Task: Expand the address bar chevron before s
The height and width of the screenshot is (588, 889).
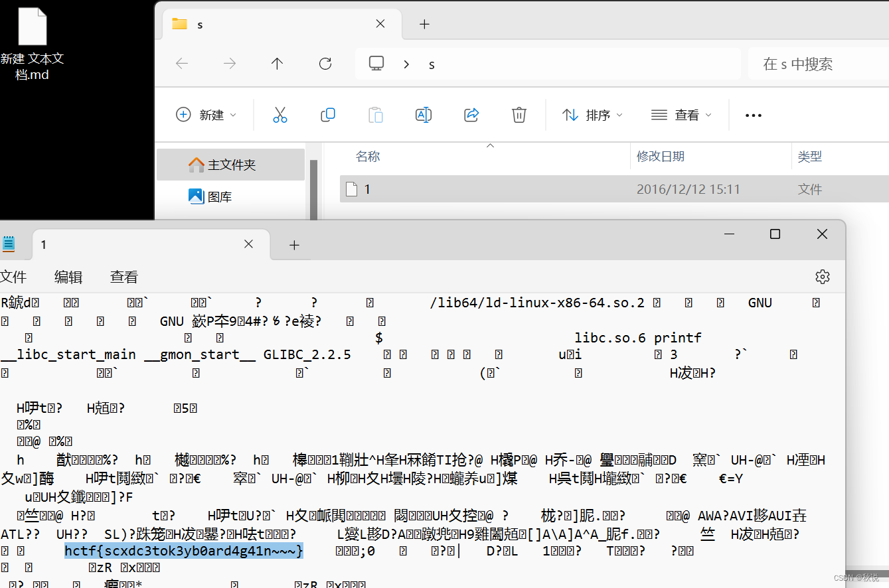Action: pos(406,64)
